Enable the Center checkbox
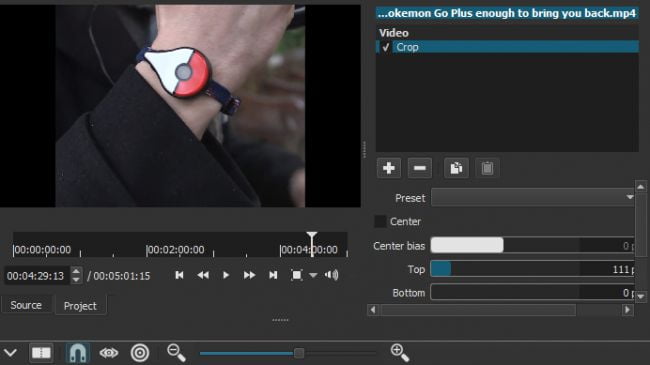The height and width of the screenshot is (365, 650). click(380, 221)
